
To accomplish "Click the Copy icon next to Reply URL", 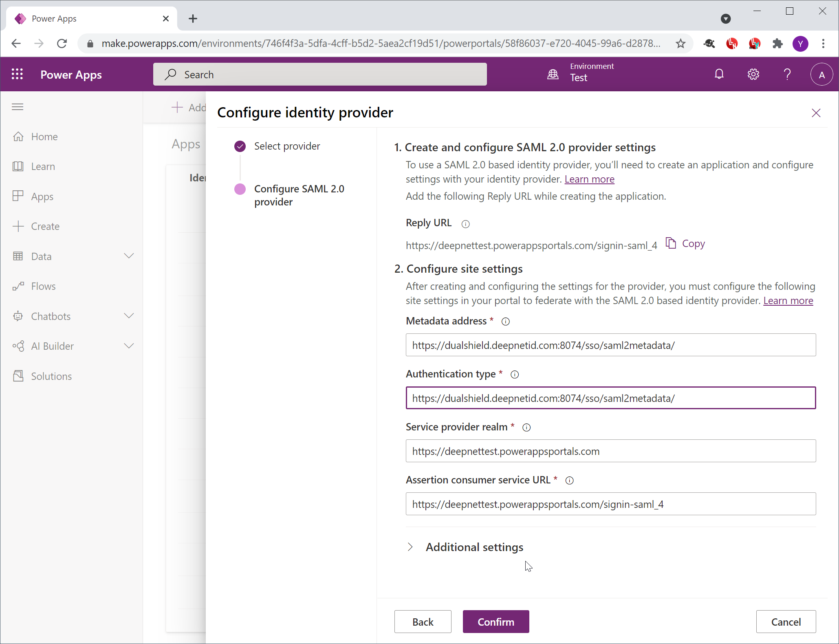I will tap(671, 243).
